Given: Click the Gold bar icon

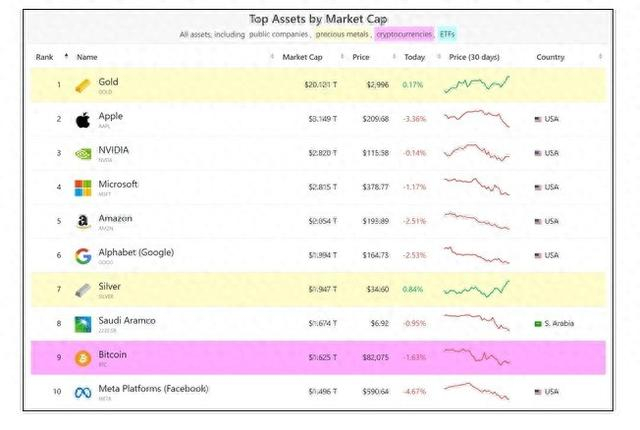Looking at the screenshot, I should 83,85.
